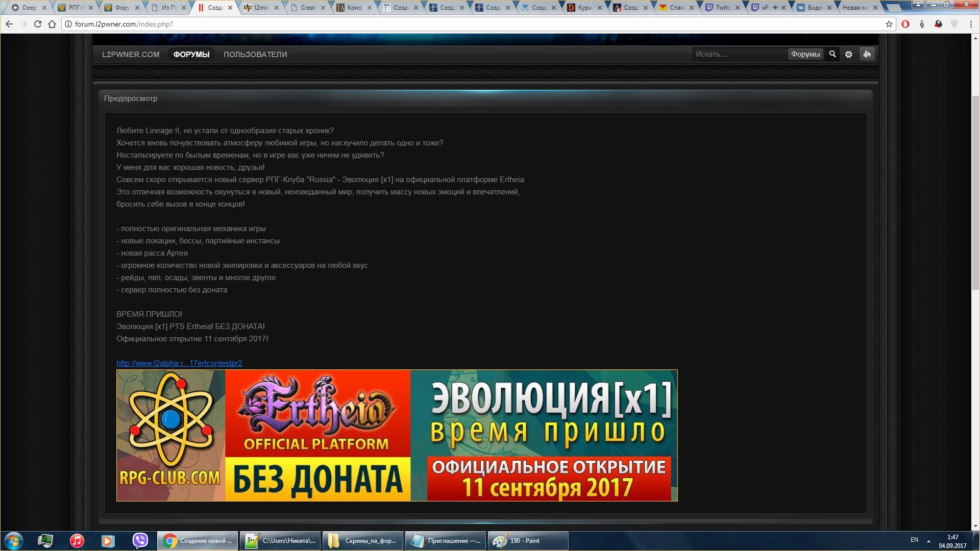Close the Twitc tab

point(738,8)
